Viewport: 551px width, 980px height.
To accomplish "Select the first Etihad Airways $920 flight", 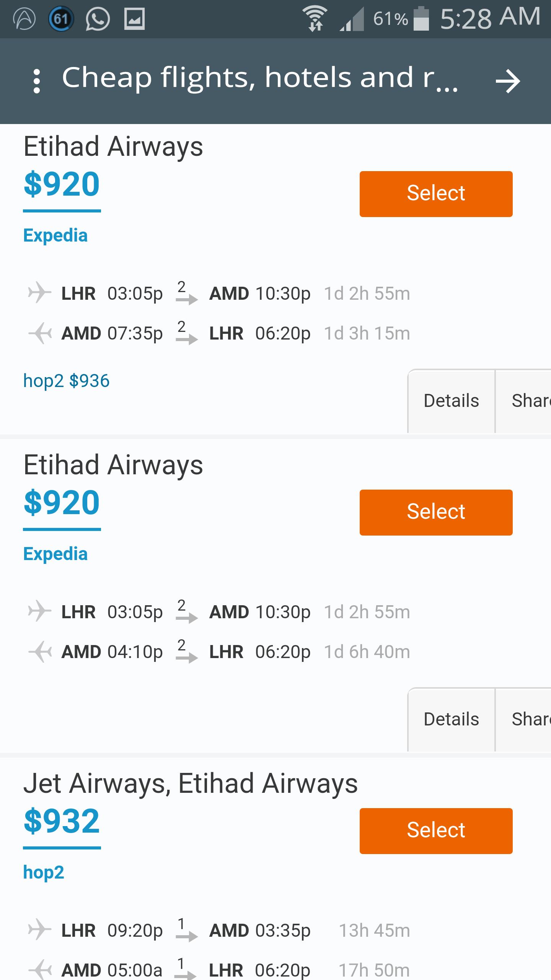I will (436, 194).
